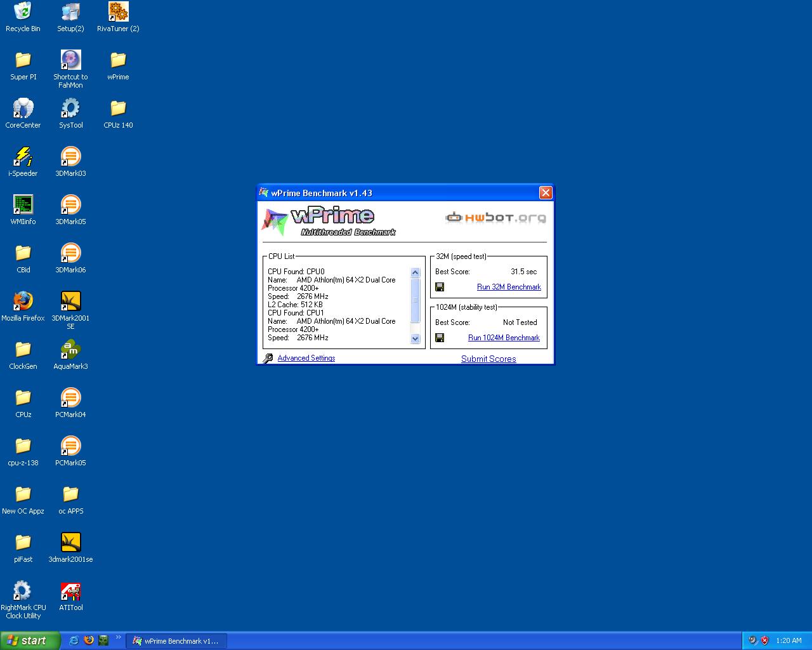Activate wPrime Benchmark taskbar button
This screenshot has height=650, width=812.
(x=176, y=641)
